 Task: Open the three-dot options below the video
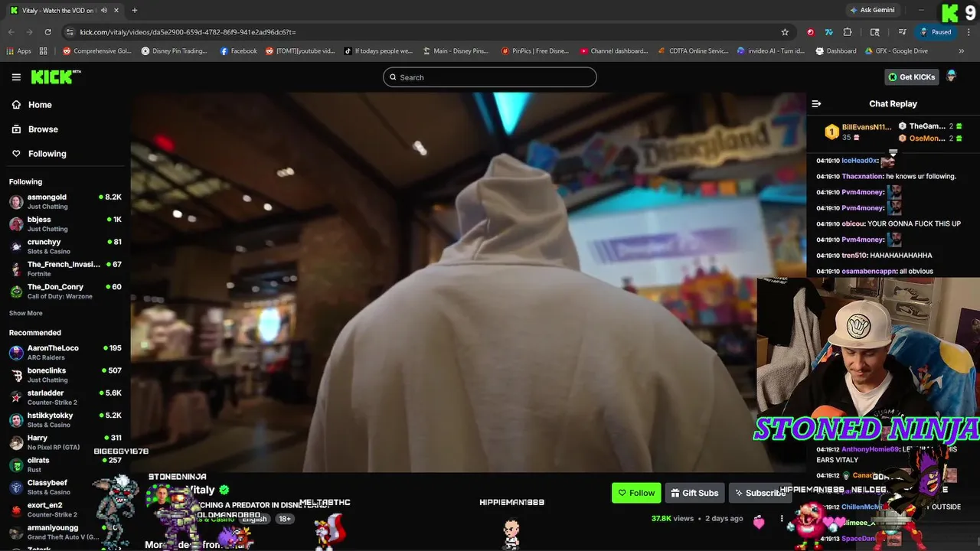(x=782, y=519)
